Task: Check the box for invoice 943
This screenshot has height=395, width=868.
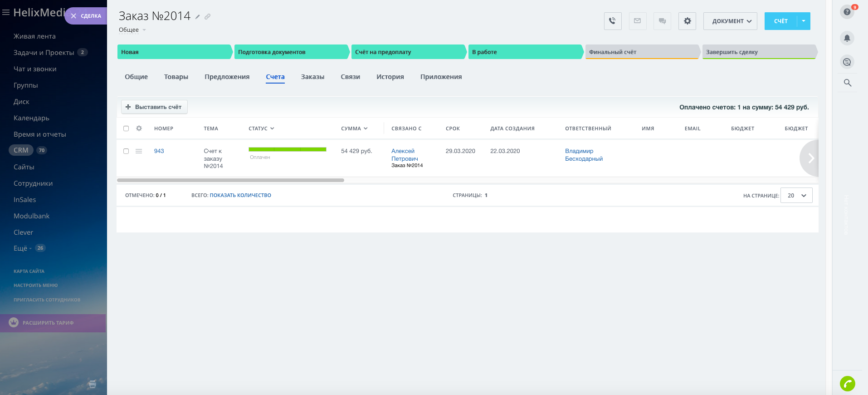Action: [126, 151]
